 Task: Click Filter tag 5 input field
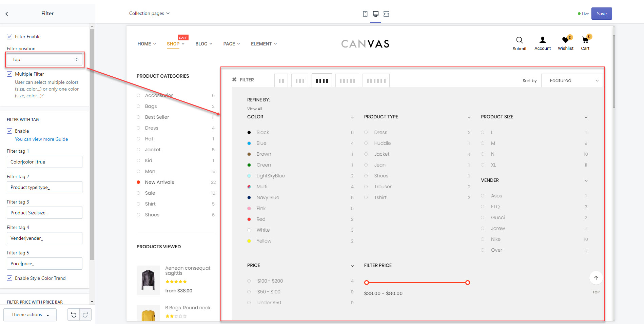(x=44, y=264)
